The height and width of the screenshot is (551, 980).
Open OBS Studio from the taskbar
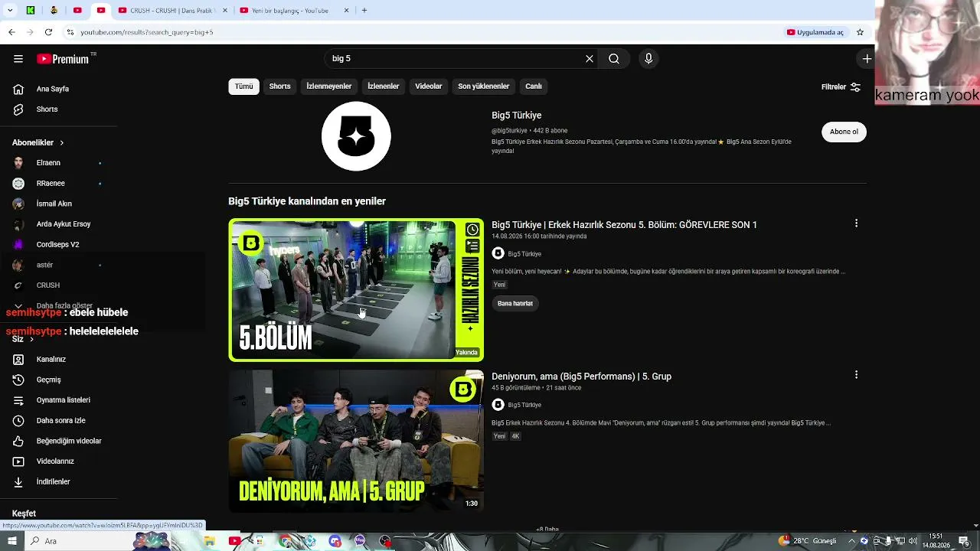(385, 541)
